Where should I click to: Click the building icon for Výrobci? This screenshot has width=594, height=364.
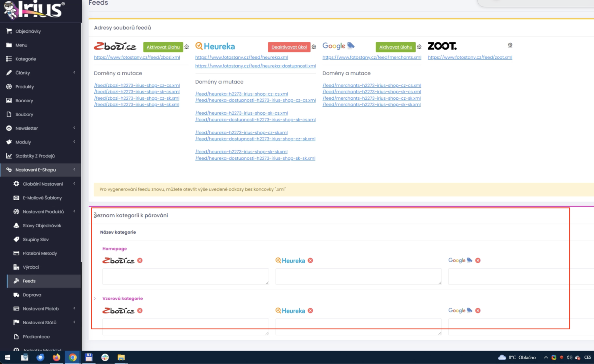(16, 267)
